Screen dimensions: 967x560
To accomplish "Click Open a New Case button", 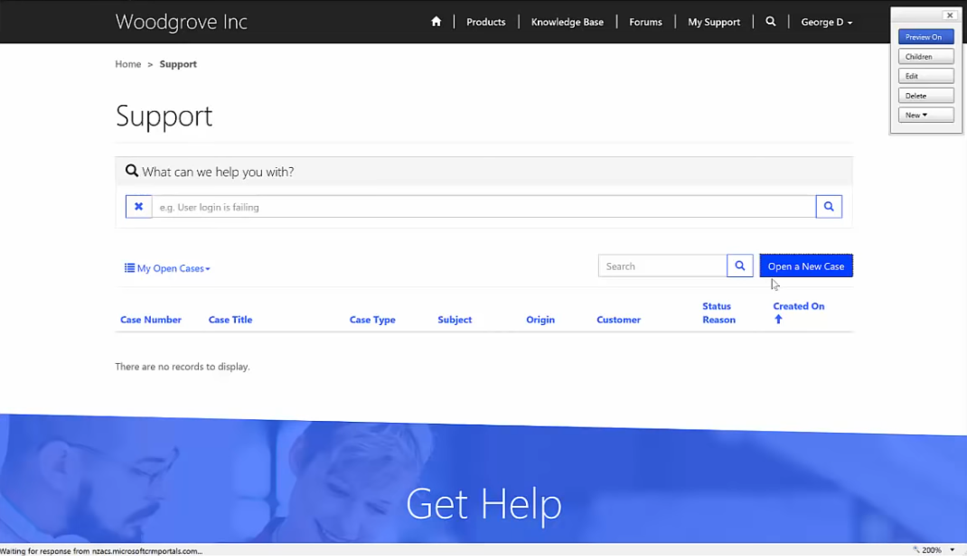I will pos(806,266).
